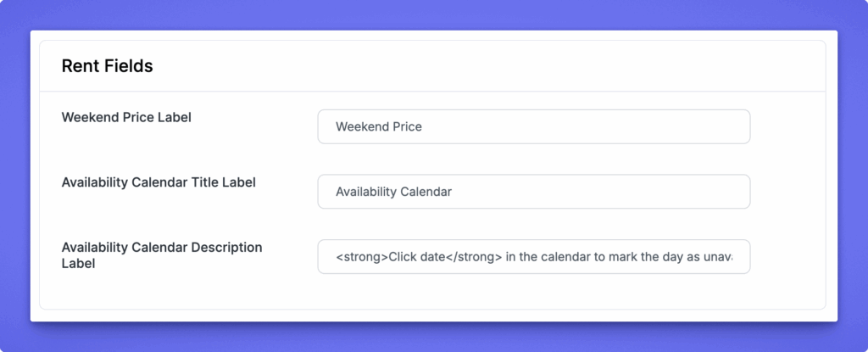Click the empty white area below description field
The image size is (868, 352).
[x=509, y=293]
